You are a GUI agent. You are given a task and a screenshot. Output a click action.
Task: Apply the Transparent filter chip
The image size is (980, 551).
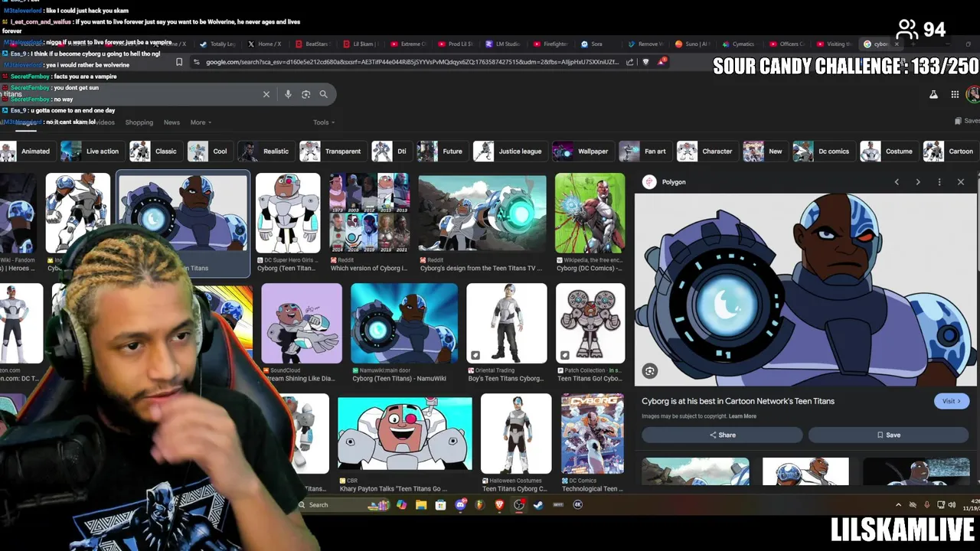pos(332,152)
